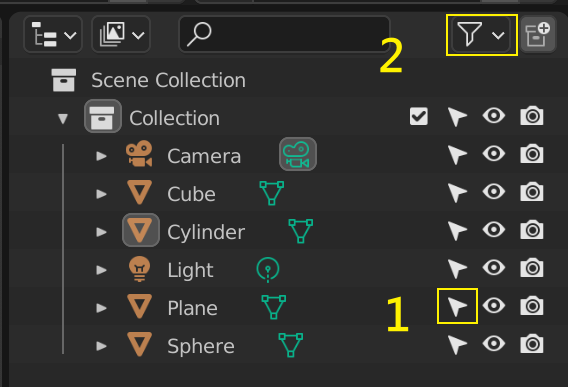Expand the Camera item
Screen dimensions: 568x387
pos(101,156)
